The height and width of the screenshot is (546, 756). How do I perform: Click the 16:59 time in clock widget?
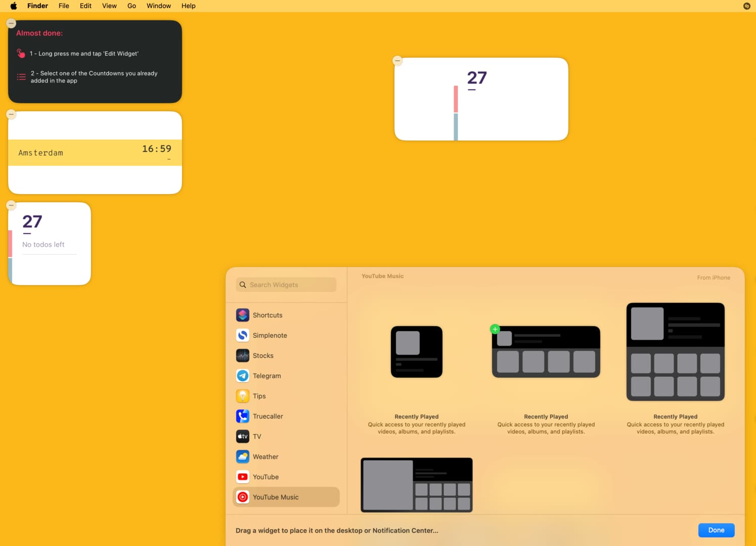157,149
